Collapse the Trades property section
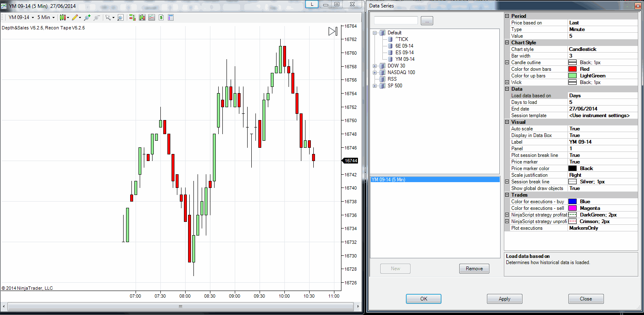 coord(507,195)
